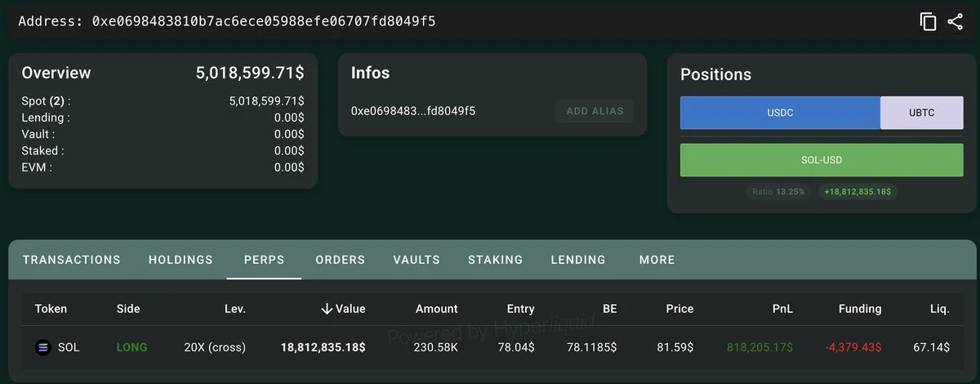Click the 18,812,835.18$ value cell in table
Viewport: 980px width, 384px height.
[323, 347]
